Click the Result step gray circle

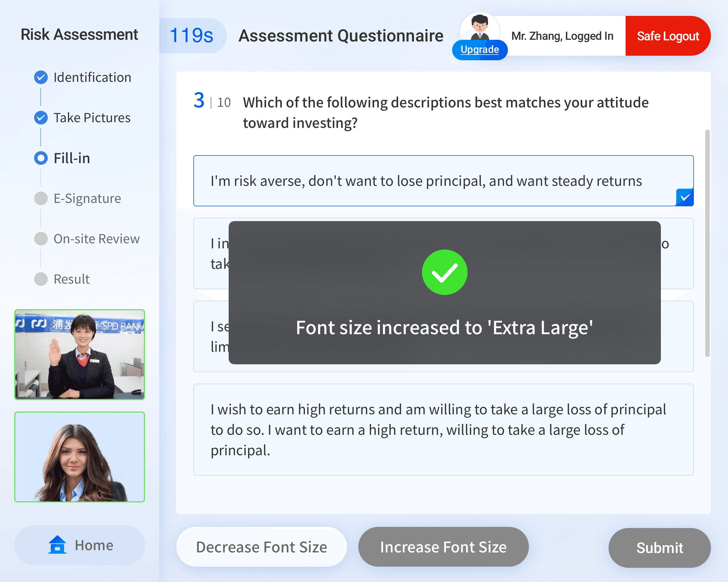pyautogui.click(x=41, y=279)
